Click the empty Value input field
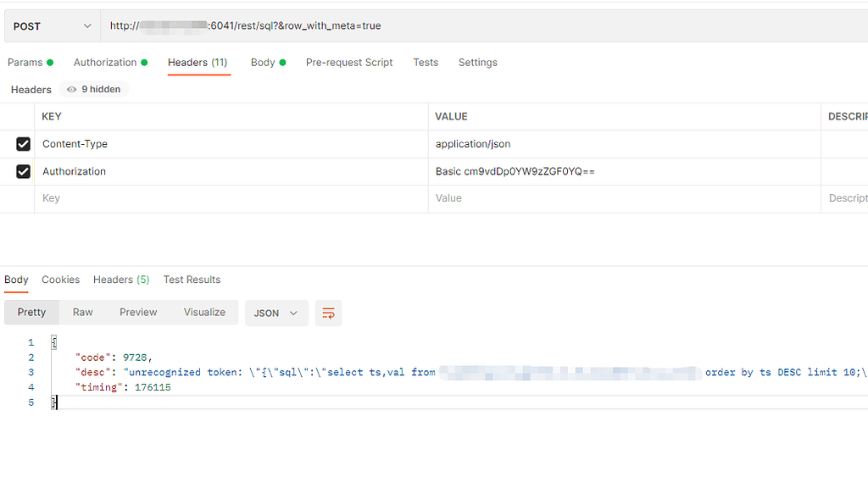 625,198
